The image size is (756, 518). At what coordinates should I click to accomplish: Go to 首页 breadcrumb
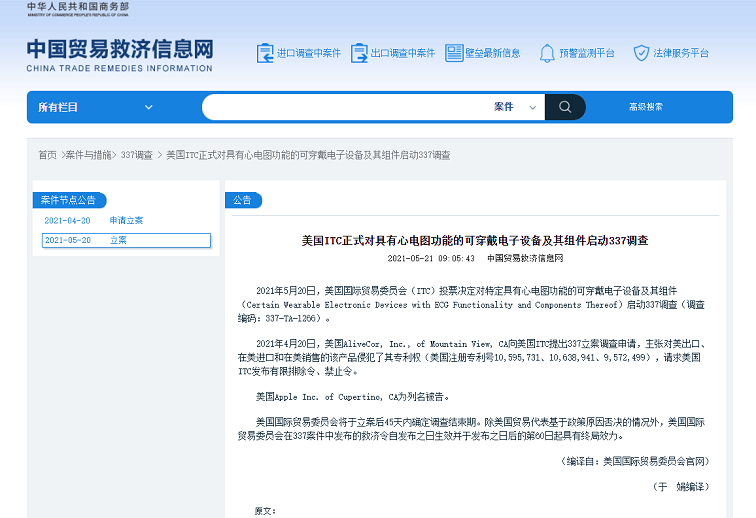(48, 155)
